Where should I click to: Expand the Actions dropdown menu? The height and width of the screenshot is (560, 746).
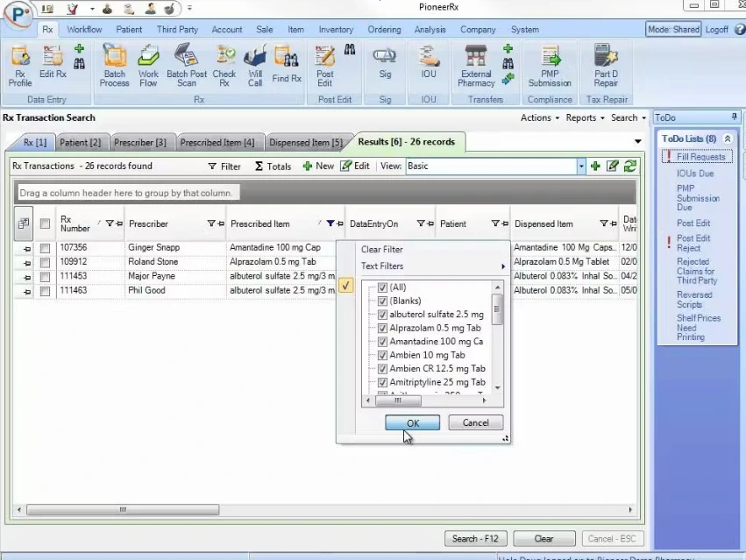pos(540,118)
